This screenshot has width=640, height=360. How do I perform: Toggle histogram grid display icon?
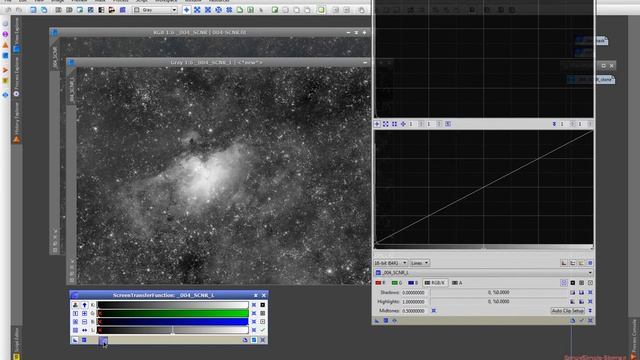pos(590,263)
